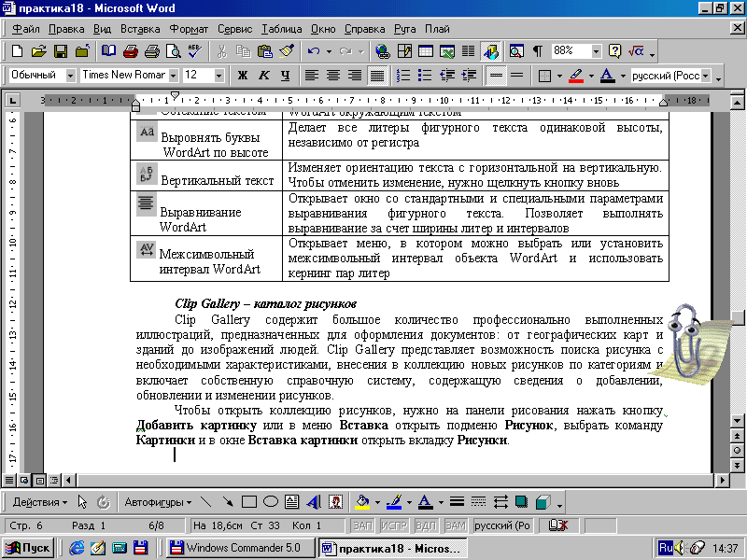The height and width of the screenshot is (560, 747).
Task: Activate the Format Painter brush
Action: click(x=287, y=51)
